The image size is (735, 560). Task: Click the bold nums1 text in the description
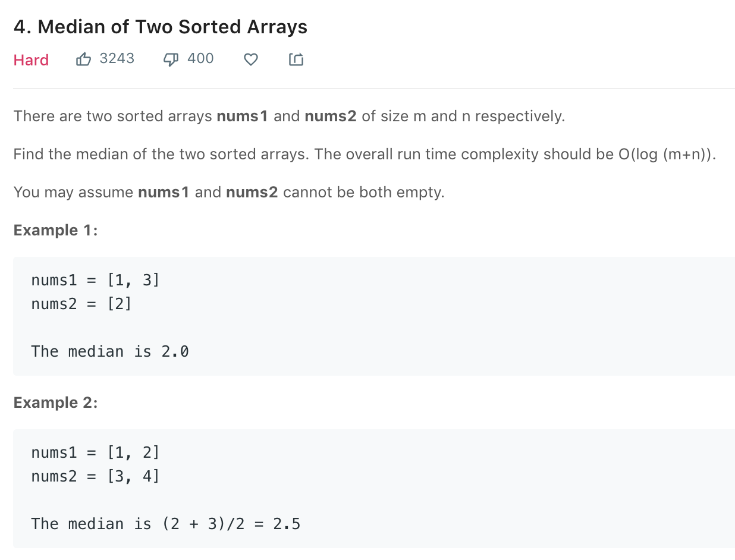pos(242,116)
